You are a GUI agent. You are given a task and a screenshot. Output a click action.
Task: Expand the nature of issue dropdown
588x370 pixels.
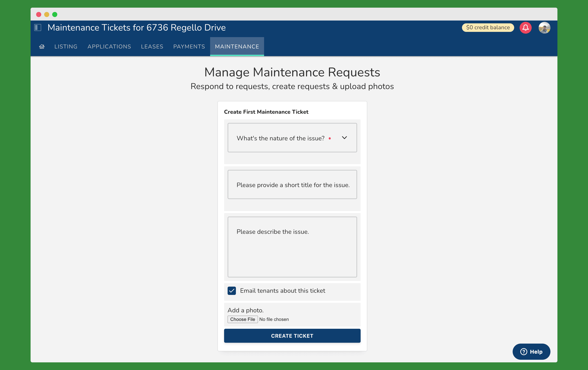tap(345, 138)
